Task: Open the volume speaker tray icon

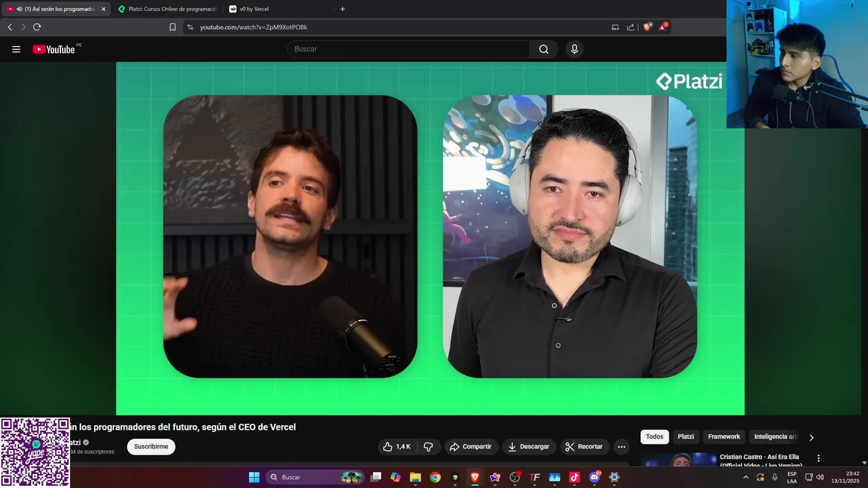Action: point(820,477)
